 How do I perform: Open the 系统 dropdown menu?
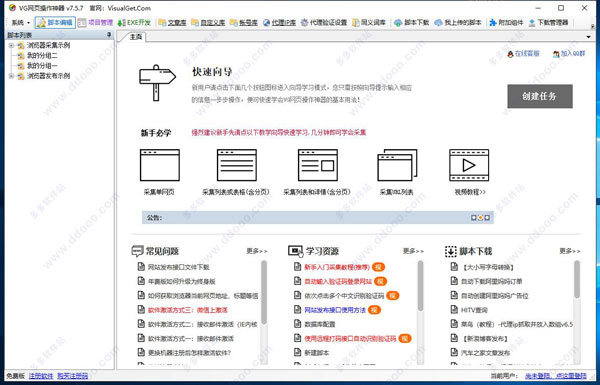pyautogui.click(x=20, y=23)
